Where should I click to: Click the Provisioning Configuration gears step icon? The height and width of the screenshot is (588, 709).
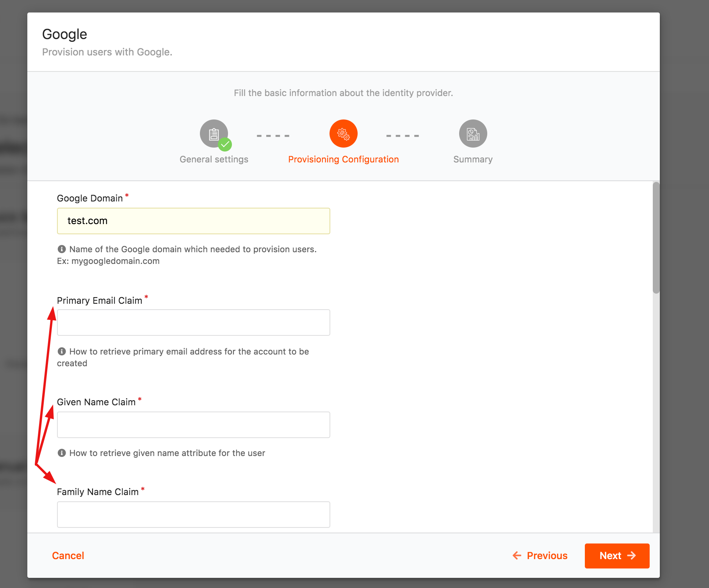tap(344, 134)
